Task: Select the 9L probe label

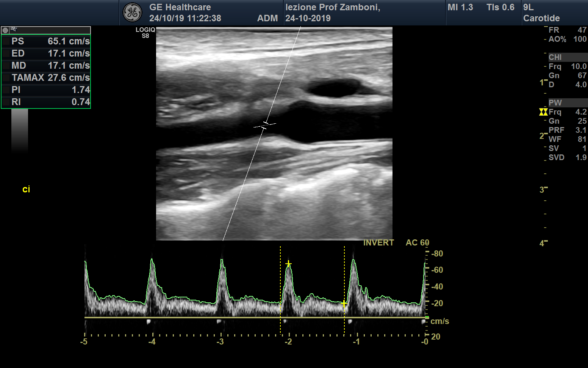Action: pos(529,7)
